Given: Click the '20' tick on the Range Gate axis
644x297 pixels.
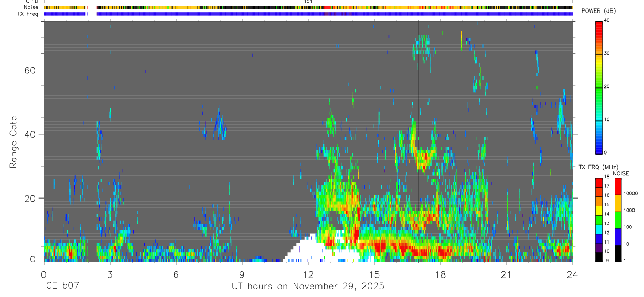Looking at the screenshot, I should (x=29, y=198).
